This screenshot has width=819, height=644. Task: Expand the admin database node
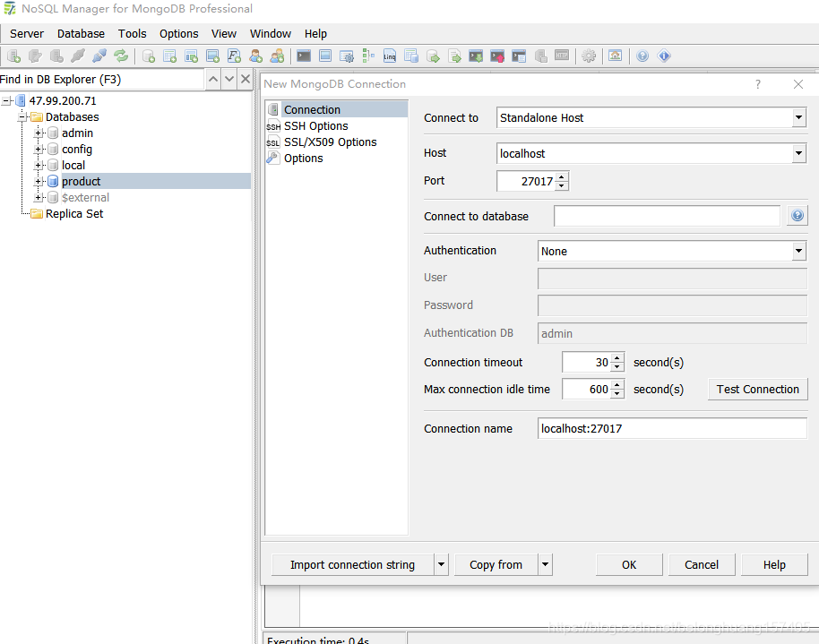point(38,133)
